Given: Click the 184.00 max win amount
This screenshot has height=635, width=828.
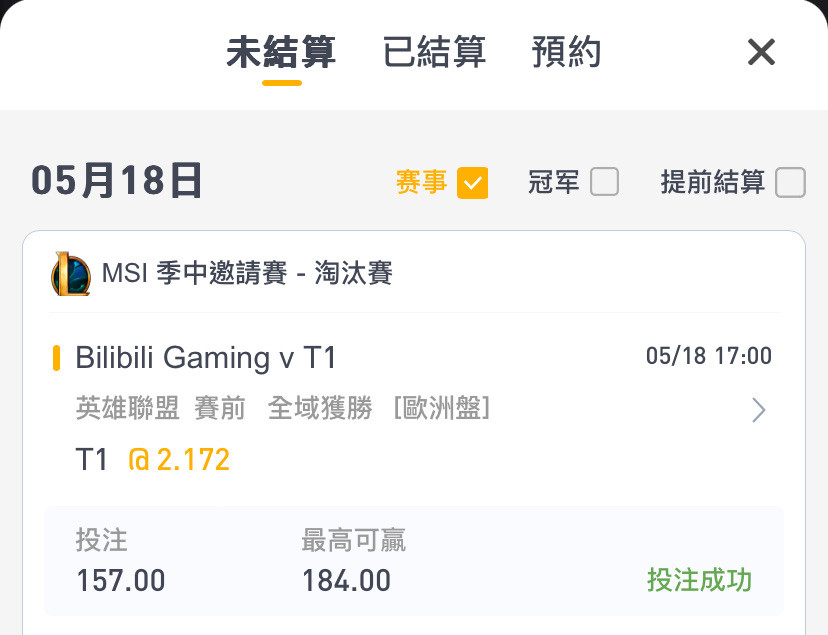Looking at the screenshot, I should 346,580.
